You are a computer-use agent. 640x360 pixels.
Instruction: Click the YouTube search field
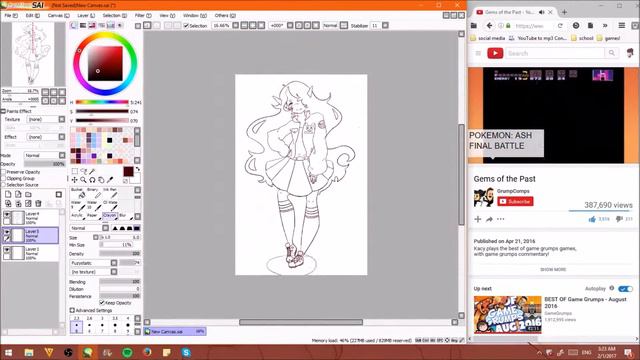coord(555,53)
